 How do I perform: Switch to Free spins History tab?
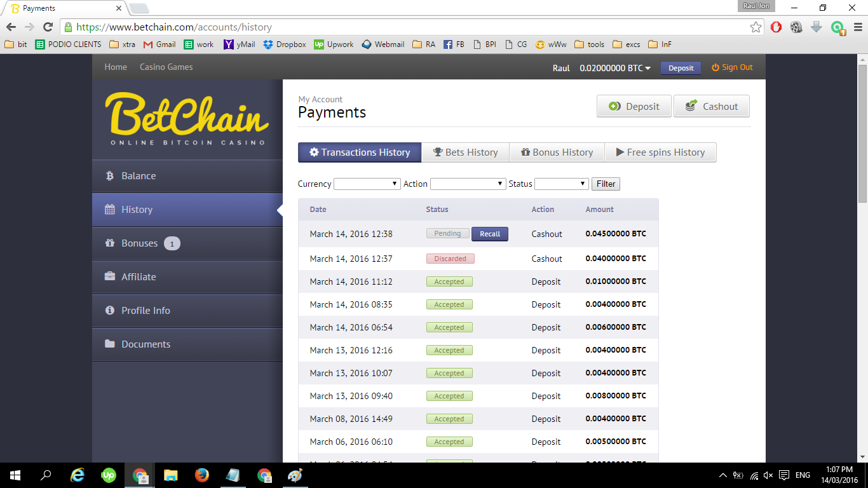(660, 152)
